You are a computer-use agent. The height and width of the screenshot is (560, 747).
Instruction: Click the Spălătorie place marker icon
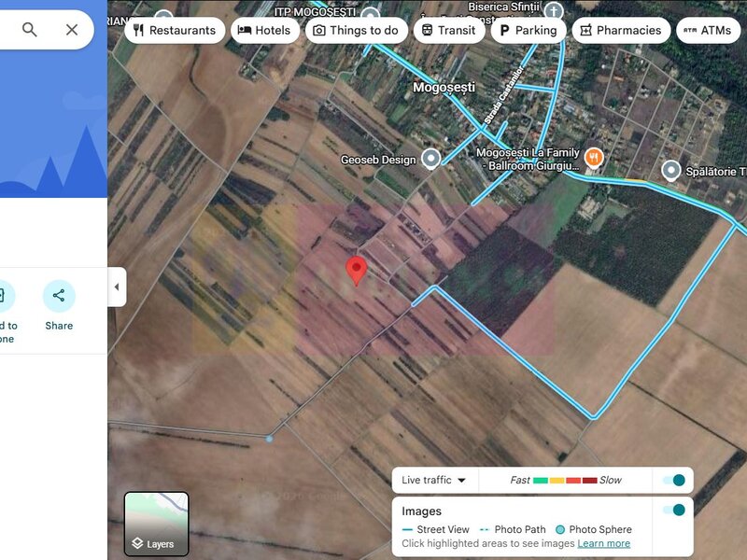[x=671, y=171]
